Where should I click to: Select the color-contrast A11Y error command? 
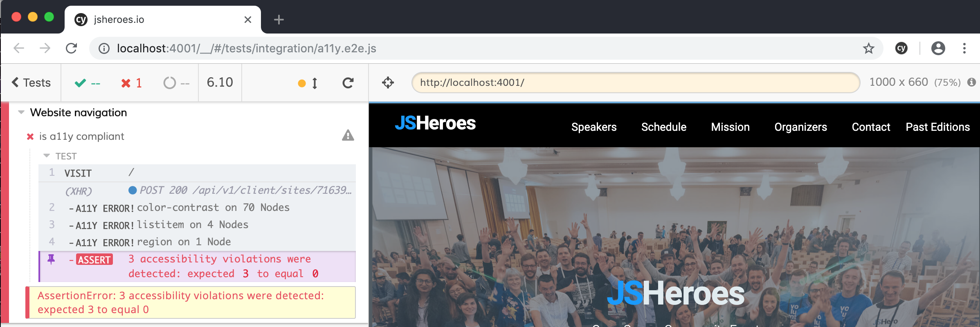[x=196, y=208]
